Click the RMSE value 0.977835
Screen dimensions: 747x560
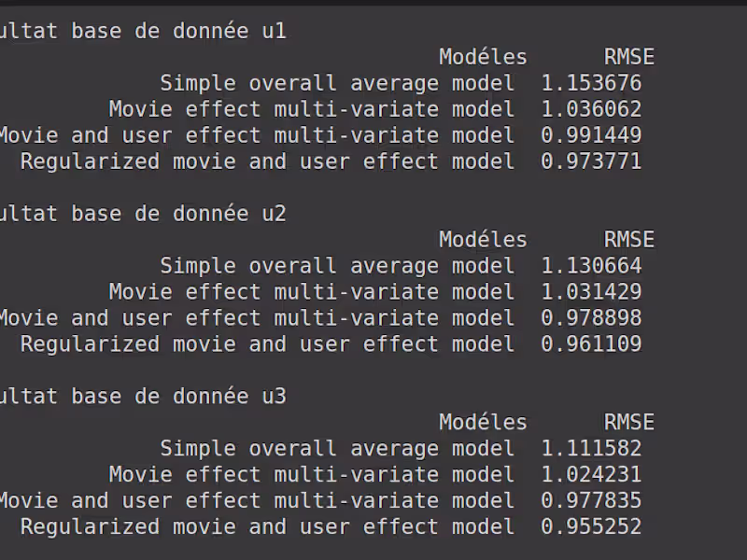pos(591,501)
